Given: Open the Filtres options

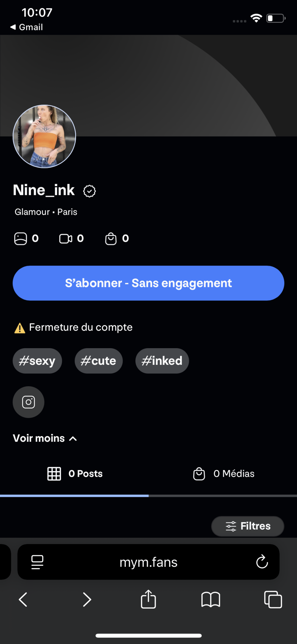Looking at the screenshot, I should 248,526.
